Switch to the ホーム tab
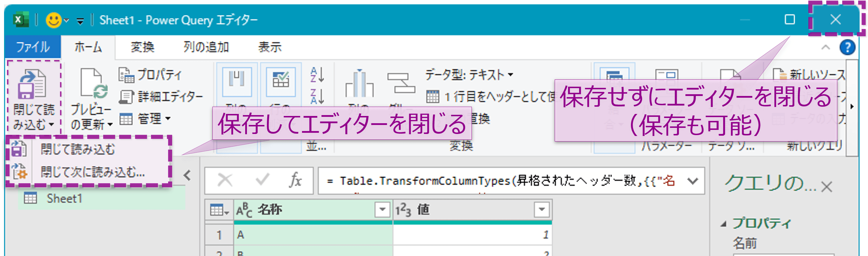 [x=88, y=47]
